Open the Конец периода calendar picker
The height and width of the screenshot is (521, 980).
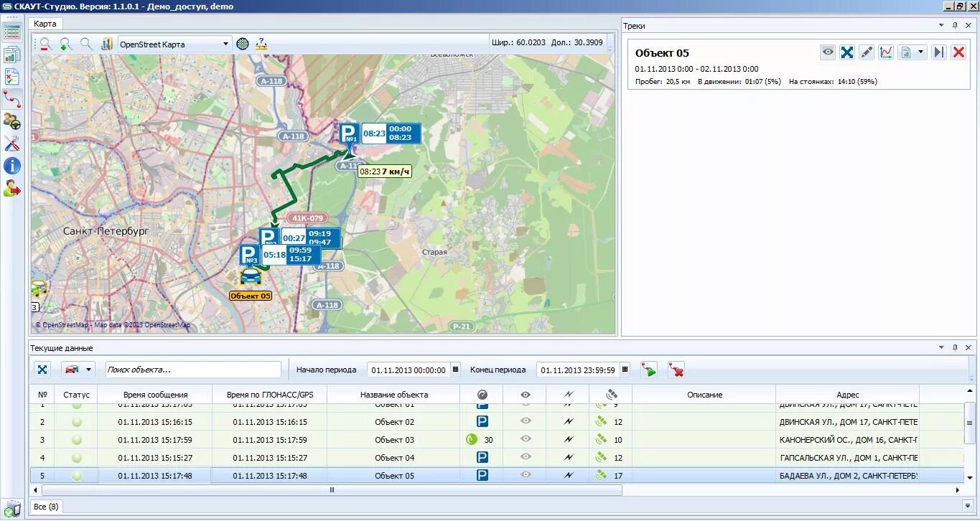coord(625,370)
